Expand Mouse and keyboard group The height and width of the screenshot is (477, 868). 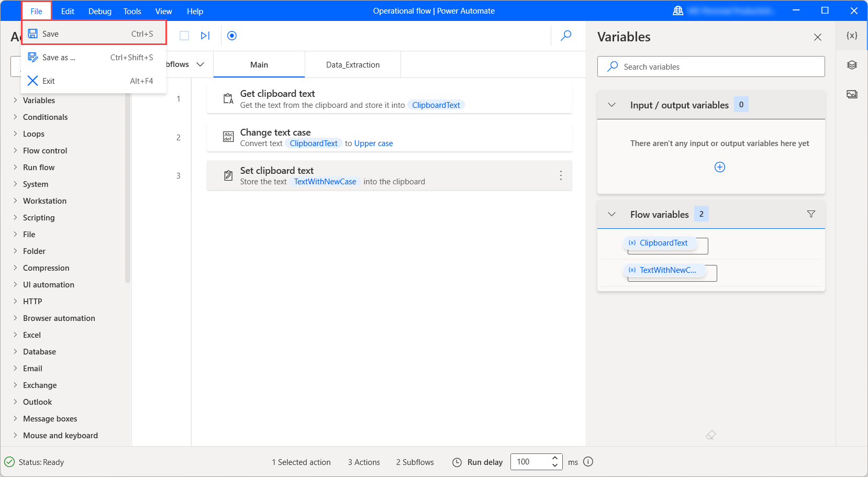[15, 435]
